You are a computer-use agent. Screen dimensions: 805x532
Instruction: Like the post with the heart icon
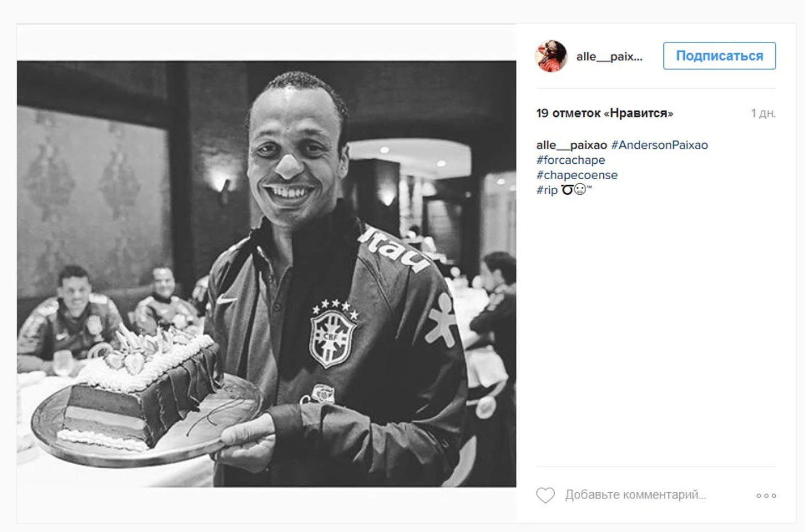tap(545, 495)
